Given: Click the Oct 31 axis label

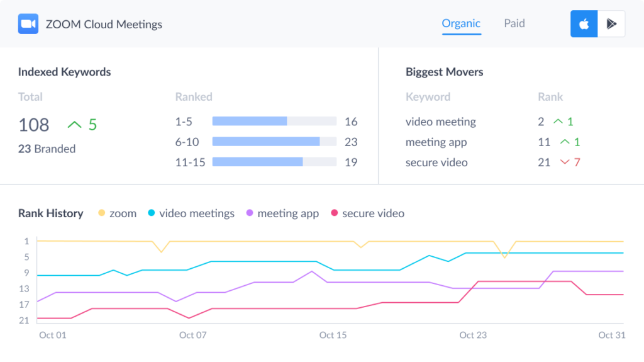Looking at the screenshot, I should pos(611,335).
